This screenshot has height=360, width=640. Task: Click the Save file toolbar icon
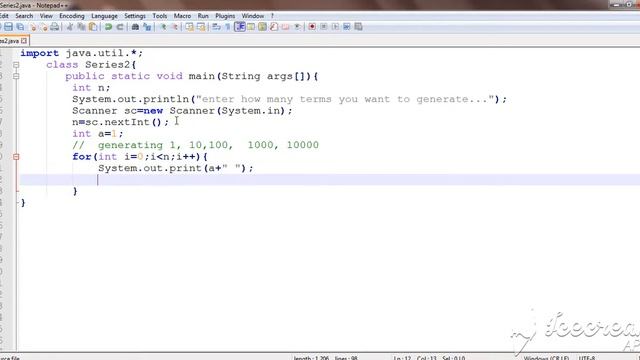pos(9,27)
